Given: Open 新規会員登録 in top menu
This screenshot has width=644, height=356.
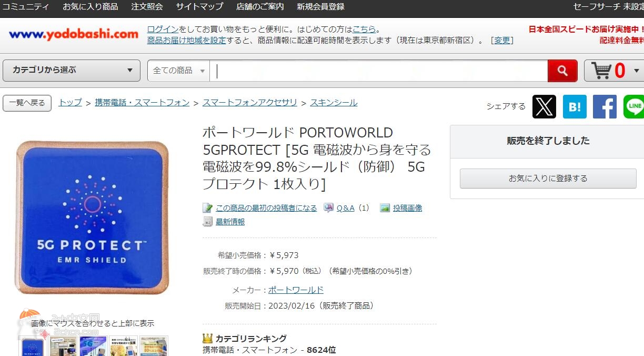Looking at the screenshot, I should tap(320, 7).
